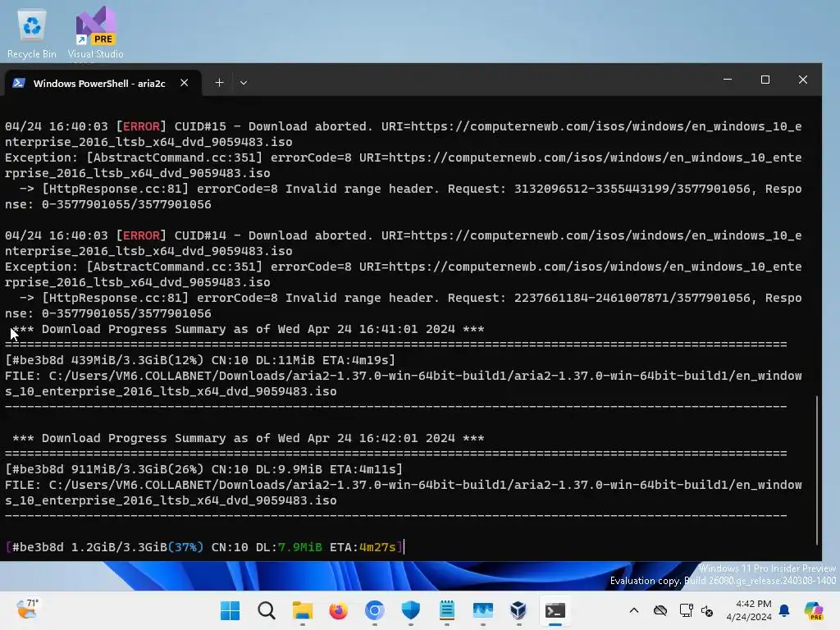The width and height of the screenshot is (840, 630).
Task: Click the request range 3132096512-3355443199 text
Action: click(x=591, y=189)
